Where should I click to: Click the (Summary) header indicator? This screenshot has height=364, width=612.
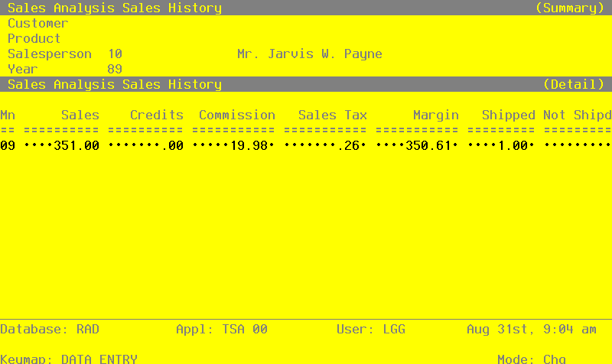[570, 8]
